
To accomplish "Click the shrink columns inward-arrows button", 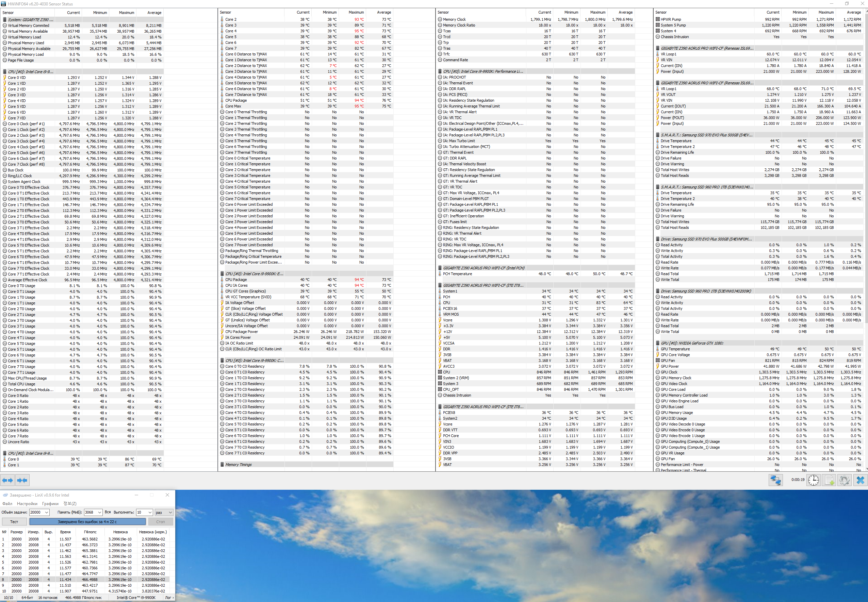I will [22, 480].
